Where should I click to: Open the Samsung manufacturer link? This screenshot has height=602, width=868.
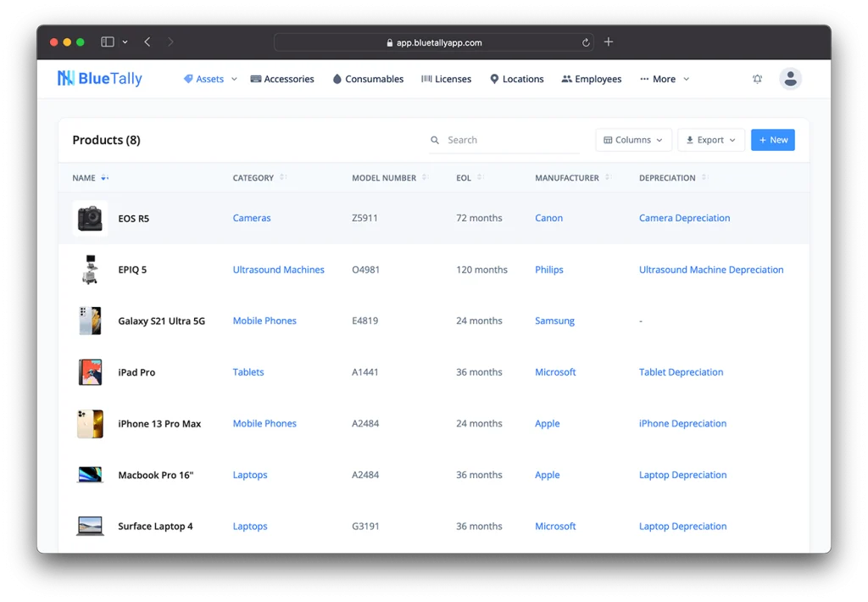click(554, 321)
